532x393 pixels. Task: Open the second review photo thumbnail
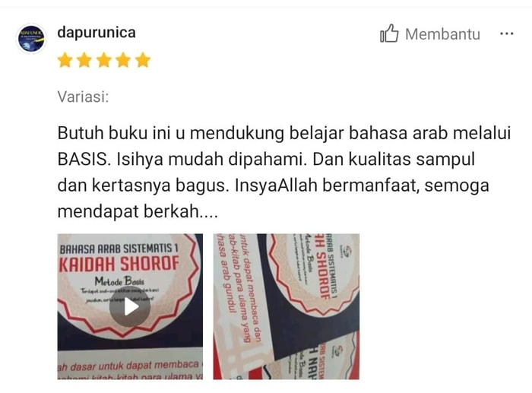pos(286,306)
